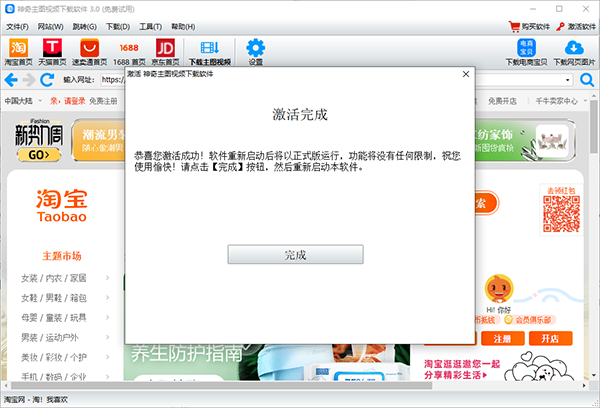
Task: Go to the 1688首页 toolbar icon
Action: (x=129, y=50)
